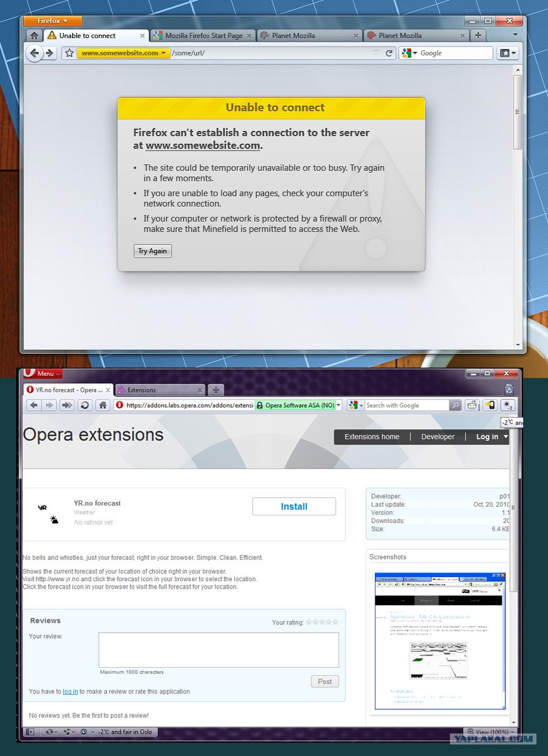
Task: Click the Search with Google field in Opera
Action: point(407,405)
